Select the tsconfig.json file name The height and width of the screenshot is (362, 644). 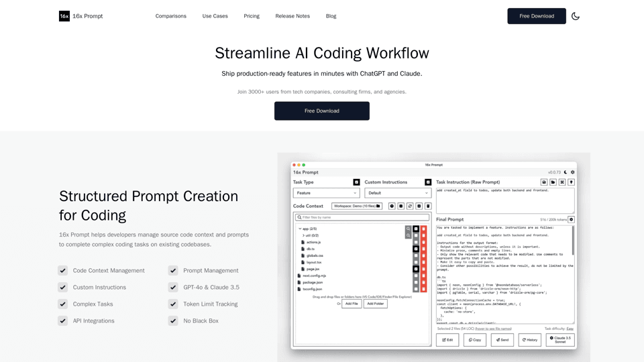point(312,289)
